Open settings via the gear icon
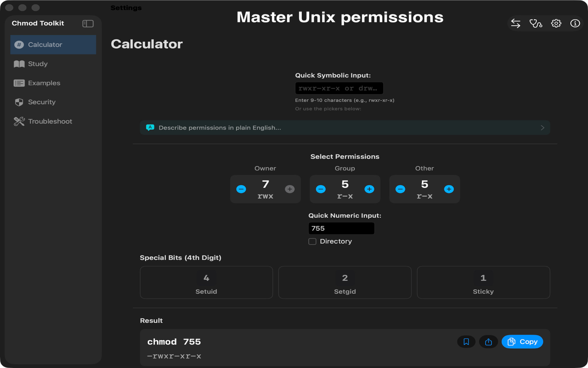 [556, 23]
